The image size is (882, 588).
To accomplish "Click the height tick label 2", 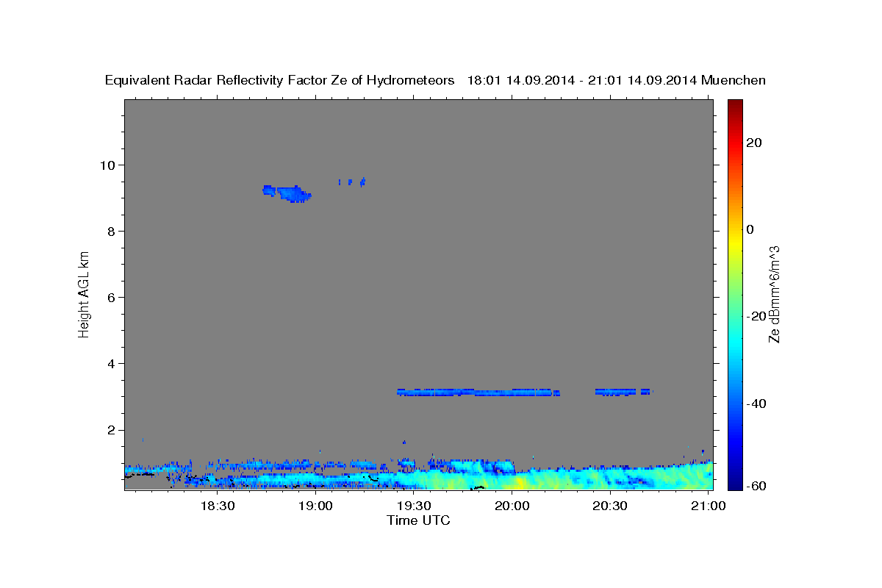I will coord(113,430).
